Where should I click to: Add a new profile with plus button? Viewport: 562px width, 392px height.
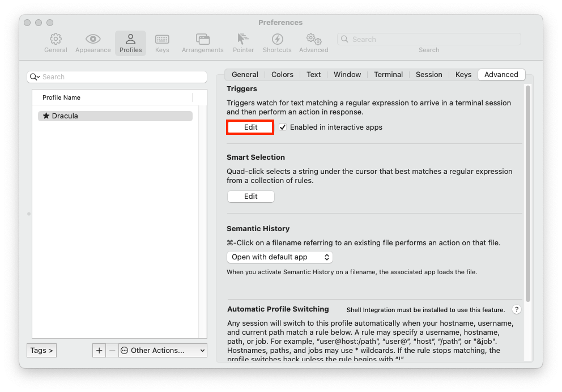tap(99, 351)
